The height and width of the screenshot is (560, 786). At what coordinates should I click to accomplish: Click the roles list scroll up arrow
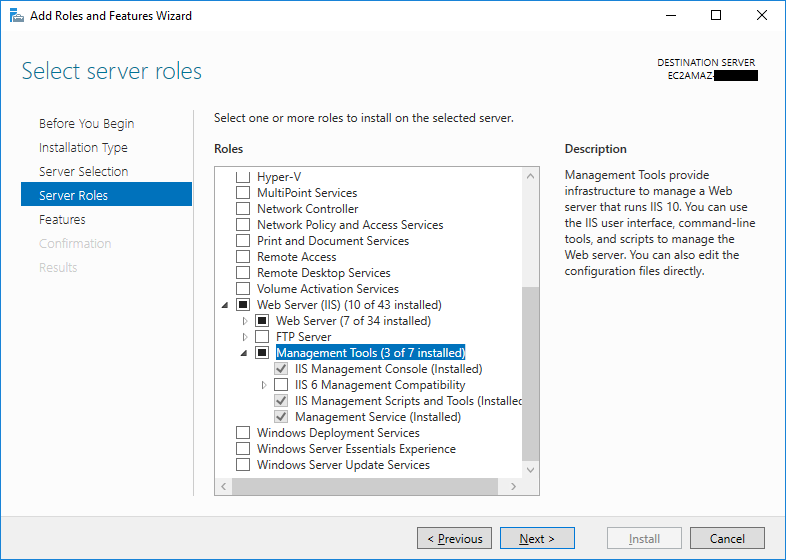pyautogui.click(x=530, y=176)
